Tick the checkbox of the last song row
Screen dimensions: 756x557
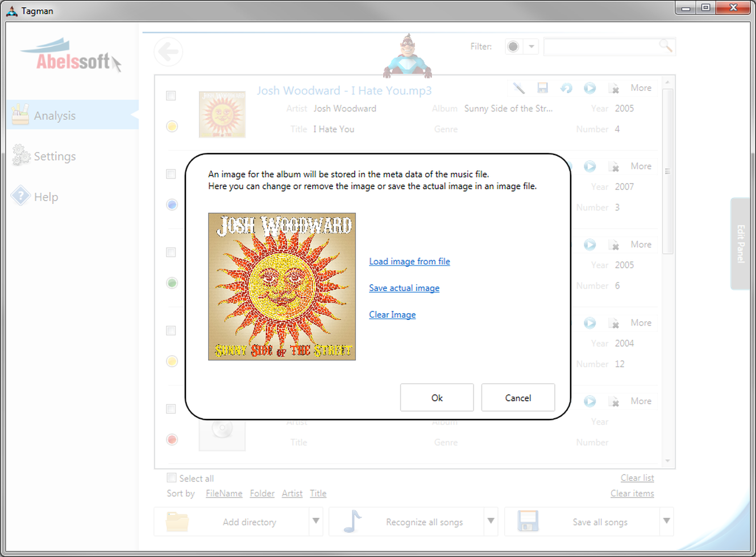point(171,409)
